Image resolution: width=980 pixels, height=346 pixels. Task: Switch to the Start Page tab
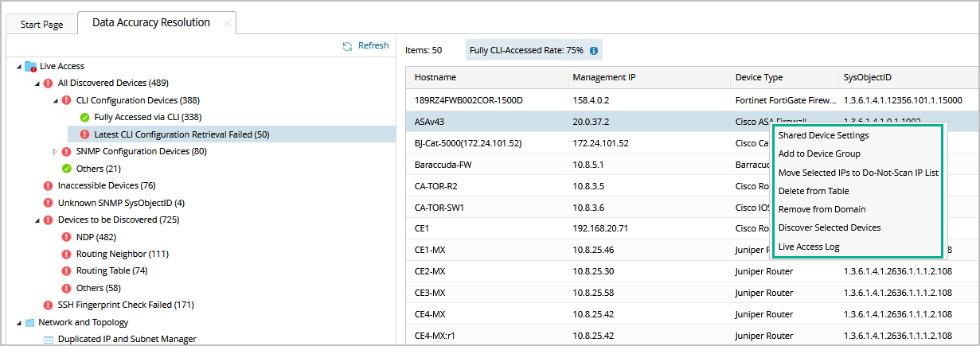[41, 24]
